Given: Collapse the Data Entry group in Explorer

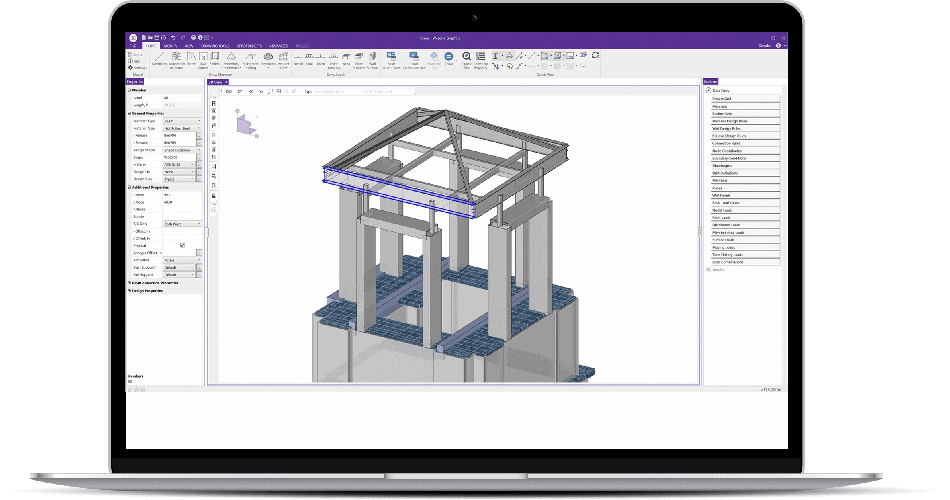Looking at the screenshot, I should [708, 91].
